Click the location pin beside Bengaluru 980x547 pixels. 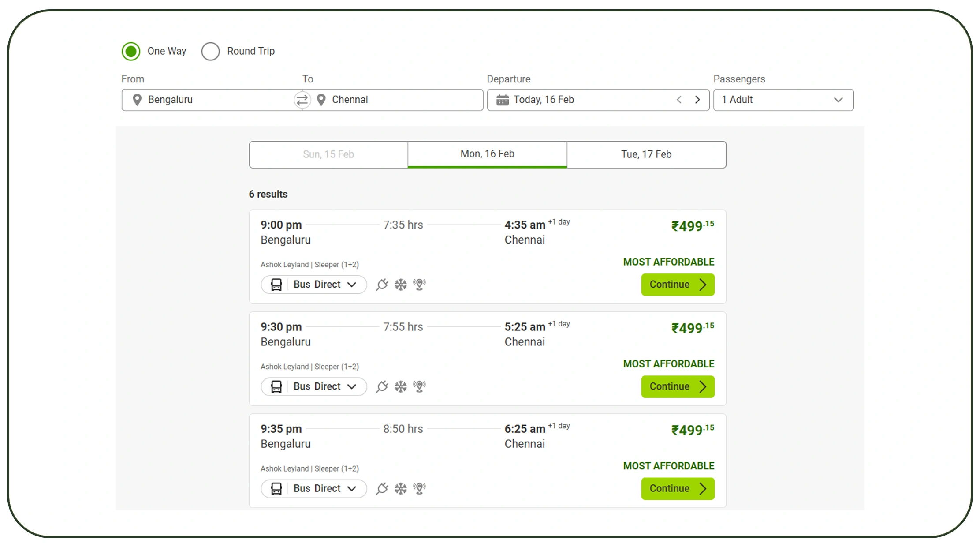(x=137, y=100)
